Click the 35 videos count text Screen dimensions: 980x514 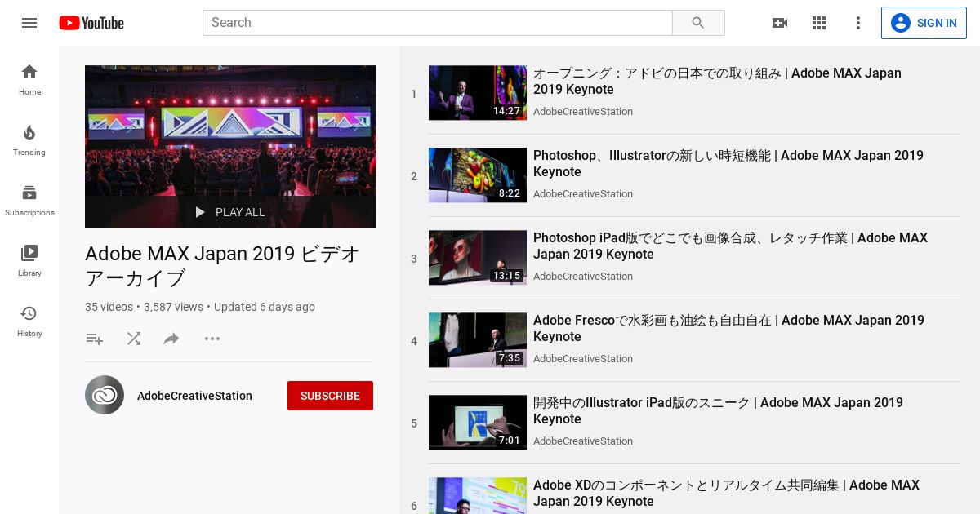109,307
